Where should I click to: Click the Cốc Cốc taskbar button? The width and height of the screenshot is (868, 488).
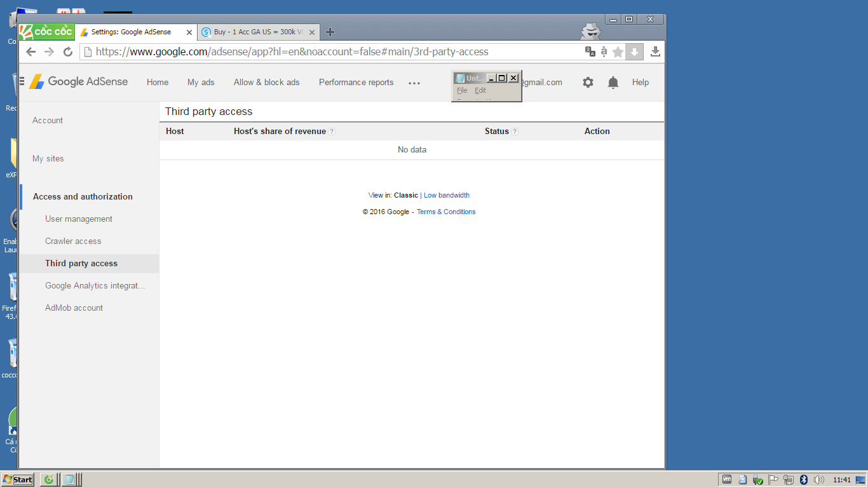(48, 480)
